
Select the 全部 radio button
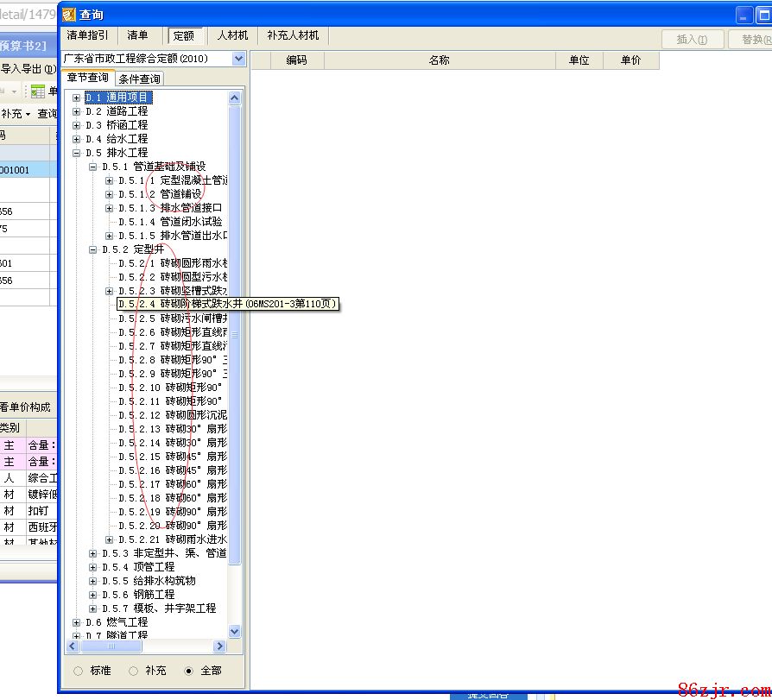tap(189, 671)
